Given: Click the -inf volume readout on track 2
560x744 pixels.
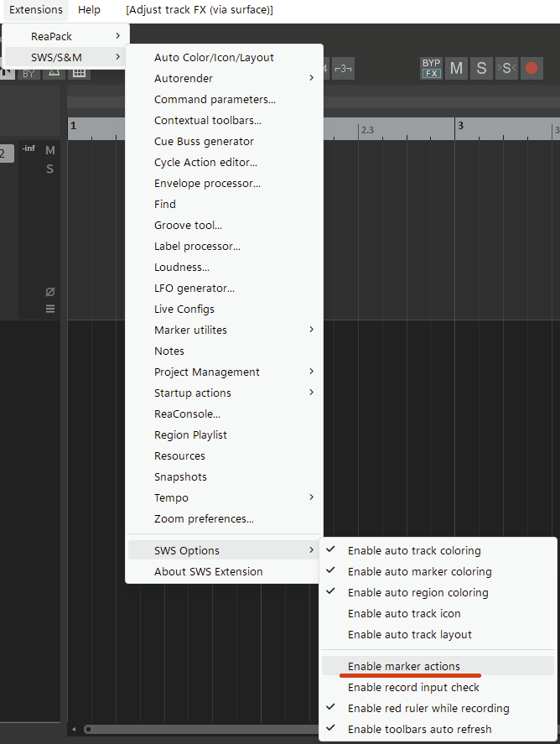Looking at the screenshot, I should click(29, 148).
